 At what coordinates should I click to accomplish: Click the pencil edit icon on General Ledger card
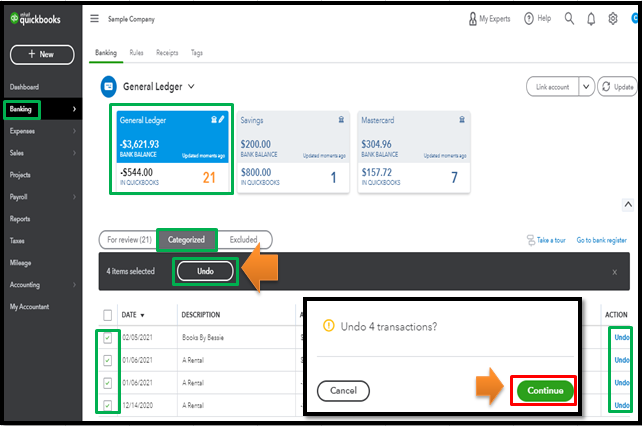point(222,119)
